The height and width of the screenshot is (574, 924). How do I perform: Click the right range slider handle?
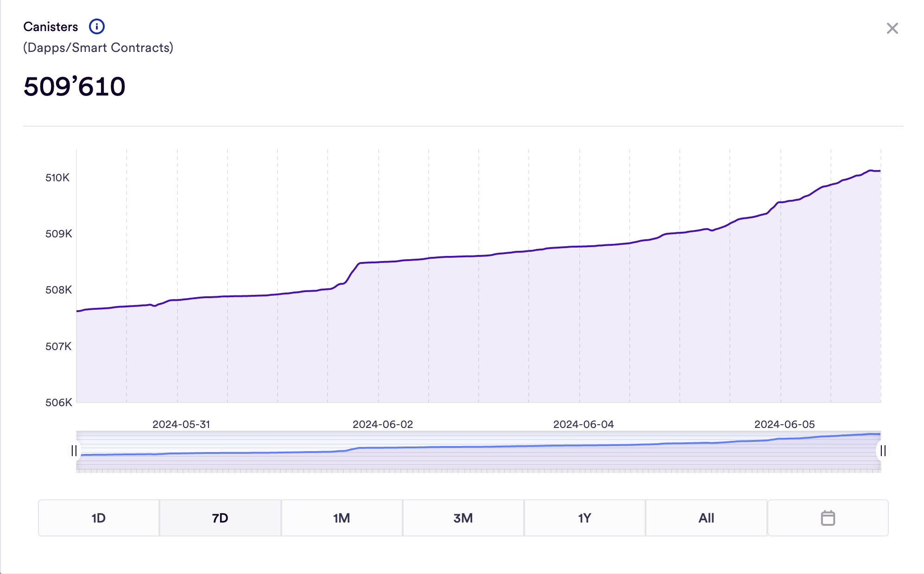coord(883,451)
